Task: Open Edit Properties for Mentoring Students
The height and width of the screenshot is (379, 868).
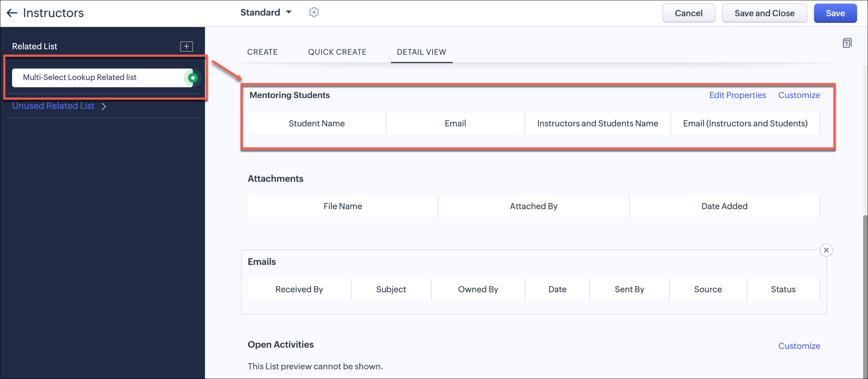Action: [737, 95]
